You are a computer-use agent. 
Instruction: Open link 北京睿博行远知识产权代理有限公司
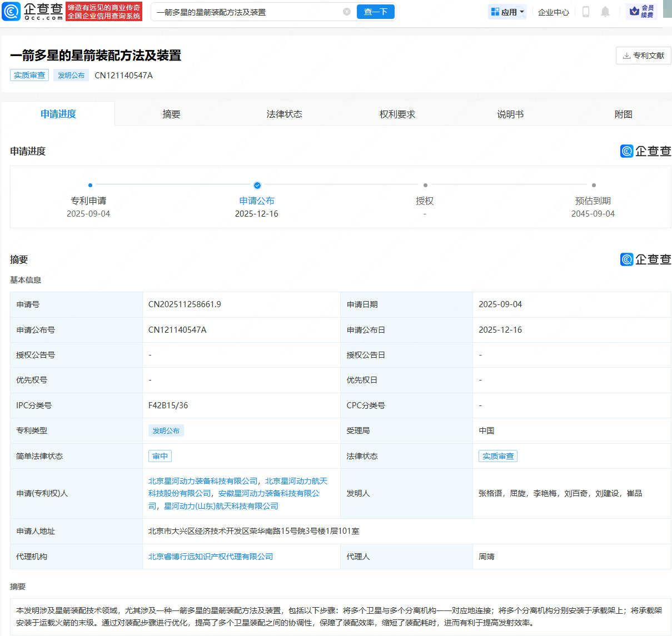pyautogui.click(x=211, y=556)
